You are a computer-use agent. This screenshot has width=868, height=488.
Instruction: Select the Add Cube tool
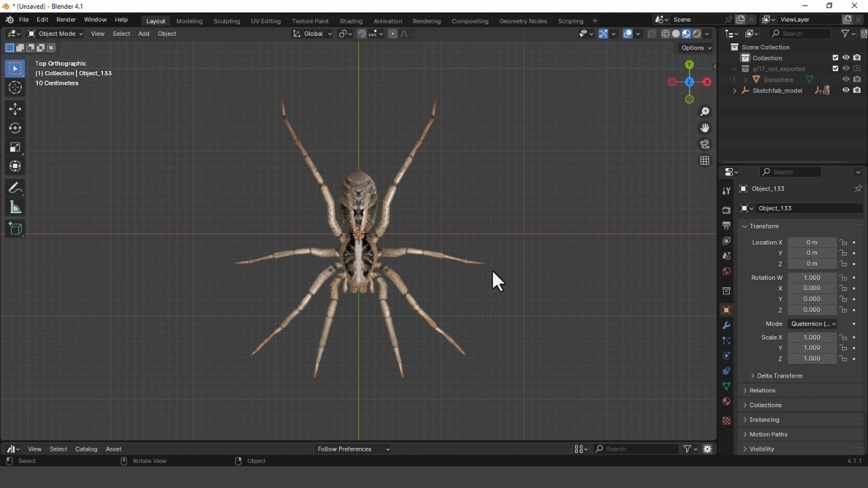[x=15, y=229]
